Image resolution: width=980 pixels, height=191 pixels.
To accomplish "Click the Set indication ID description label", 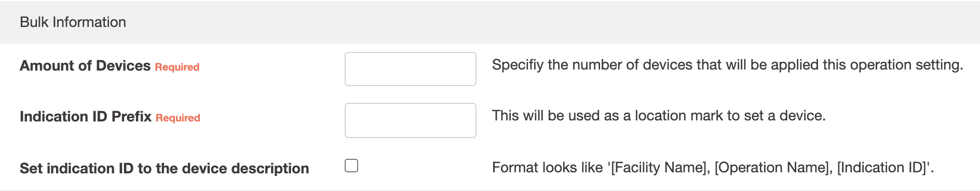I will pos(164,169).
